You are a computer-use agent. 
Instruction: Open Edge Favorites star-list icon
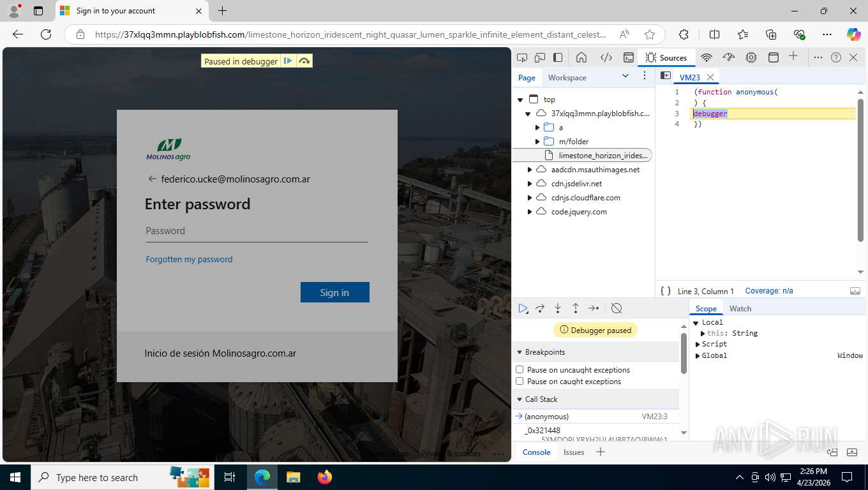743,34
